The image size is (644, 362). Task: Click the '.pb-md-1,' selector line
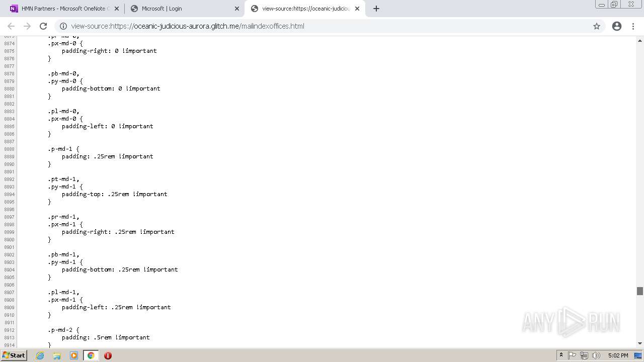pyautogui.click(x=63, y=254)
